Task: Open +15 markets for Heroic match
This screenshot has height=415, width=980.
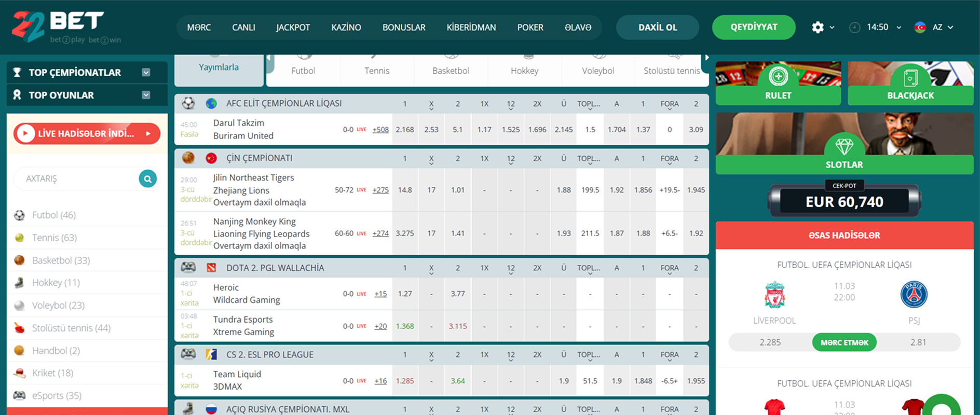Action: 380,294
